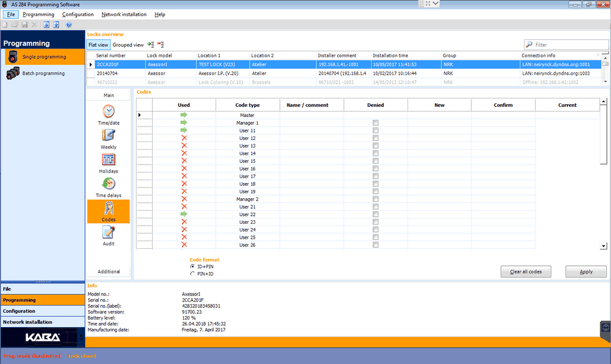
Task: Select the lock row with serial 20140704
Action: [x=344, y=73]
